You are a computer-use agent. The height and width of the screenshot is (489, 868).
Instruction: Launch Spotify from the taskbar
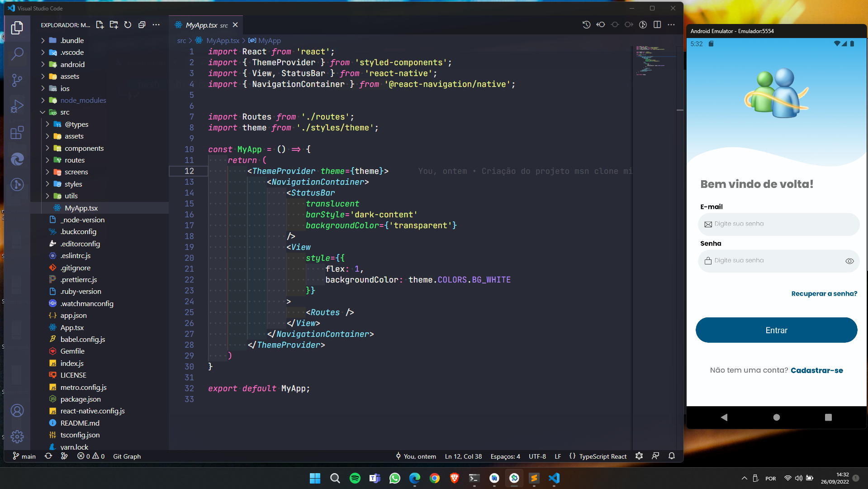[x=355, y=478]
